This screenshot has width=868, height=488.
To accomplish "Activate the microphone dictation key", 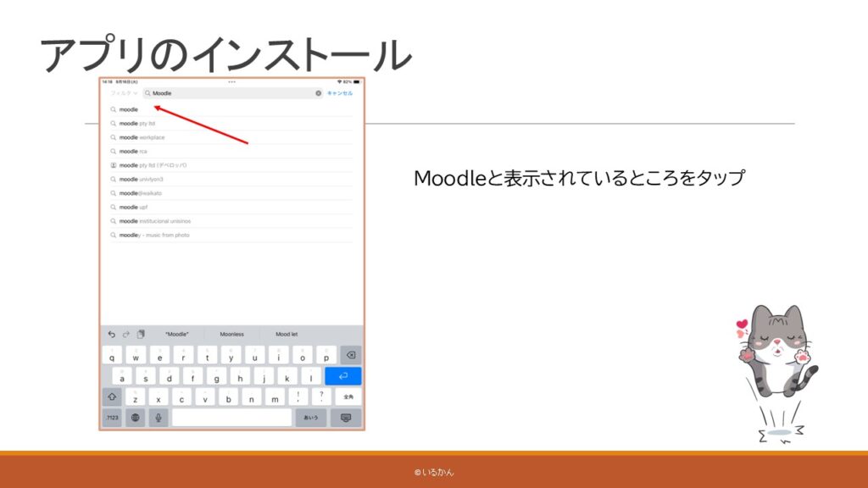I will coord(158,418).
